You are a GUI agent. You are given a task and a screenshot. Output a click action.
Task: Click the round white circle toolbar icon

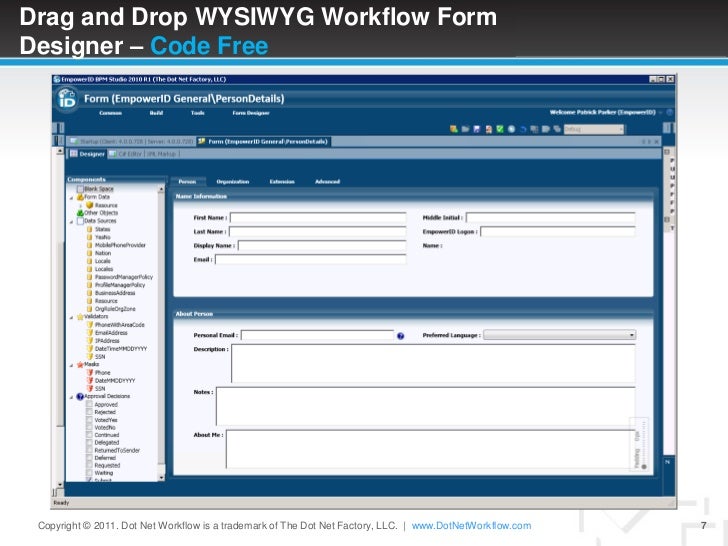pos(512,129)
